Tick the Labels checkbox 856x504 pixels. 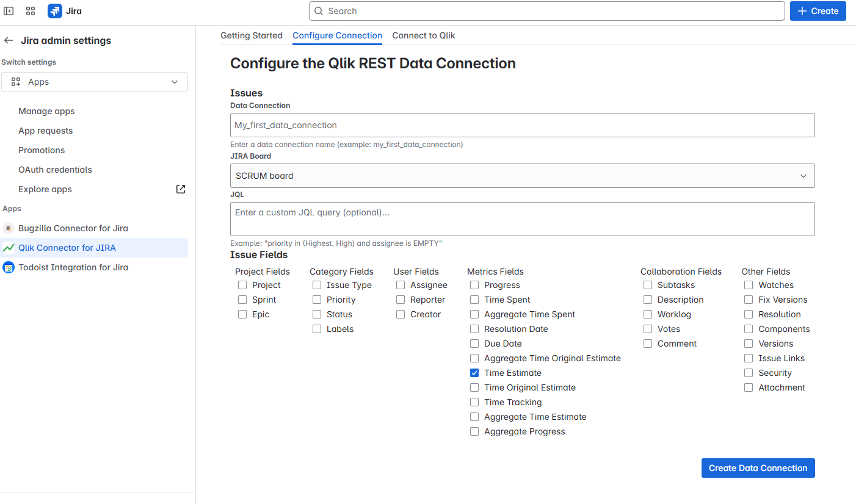[317, 329]
